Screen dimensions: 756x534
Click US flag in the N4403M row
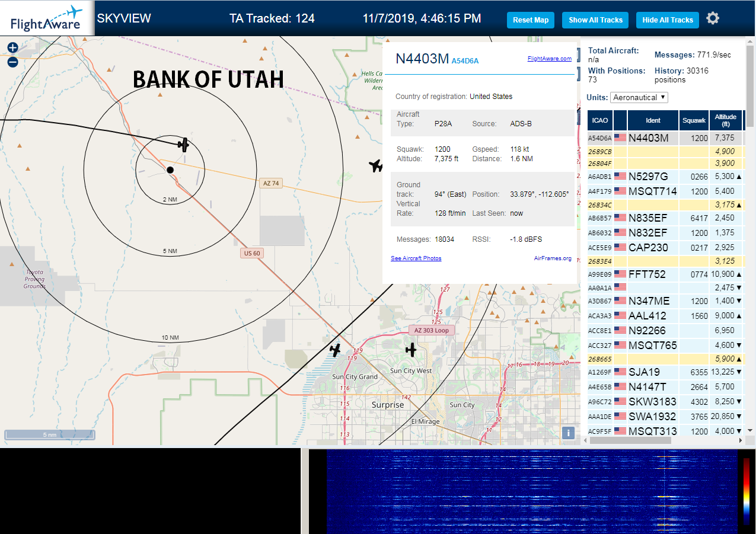pos(620,138)
